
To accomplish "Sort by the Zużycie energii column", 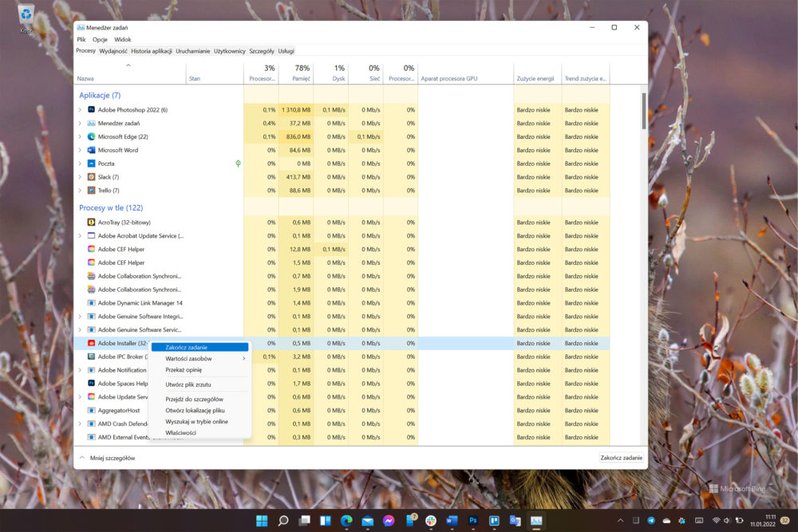I will (537, 73).
